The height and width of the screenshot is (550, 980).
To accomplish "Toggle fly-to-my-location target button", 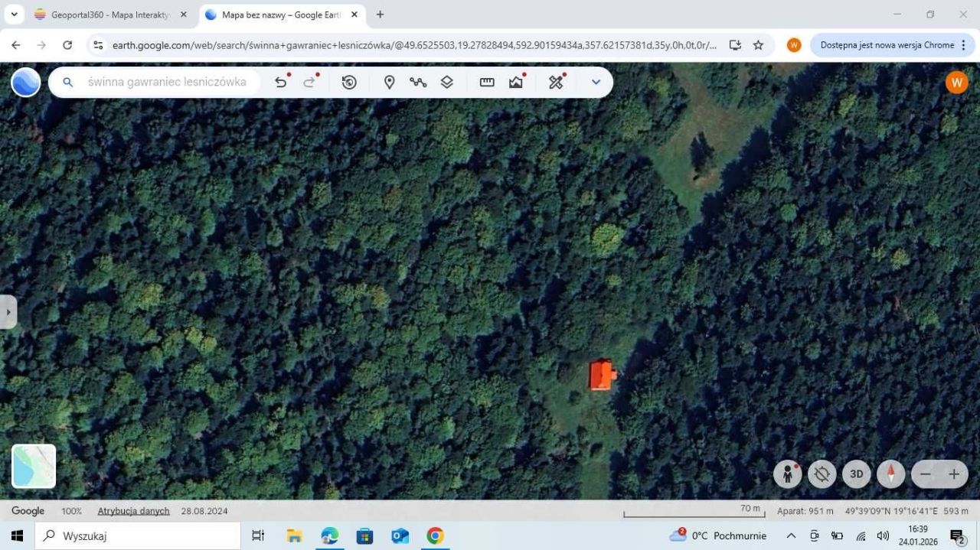I will [822, 474].
